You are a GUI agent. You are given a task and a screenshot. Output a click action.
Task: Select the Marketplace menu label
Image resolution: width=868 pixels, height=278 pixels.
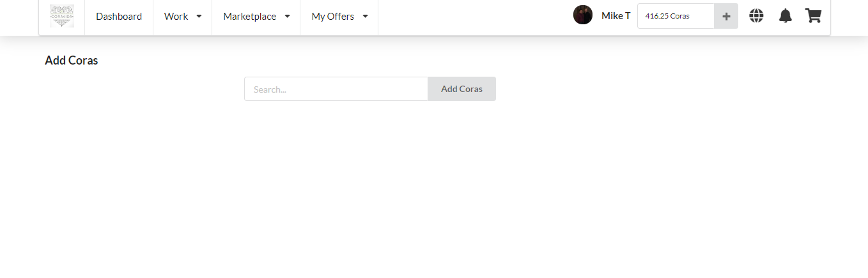click(x=249, y=17)
